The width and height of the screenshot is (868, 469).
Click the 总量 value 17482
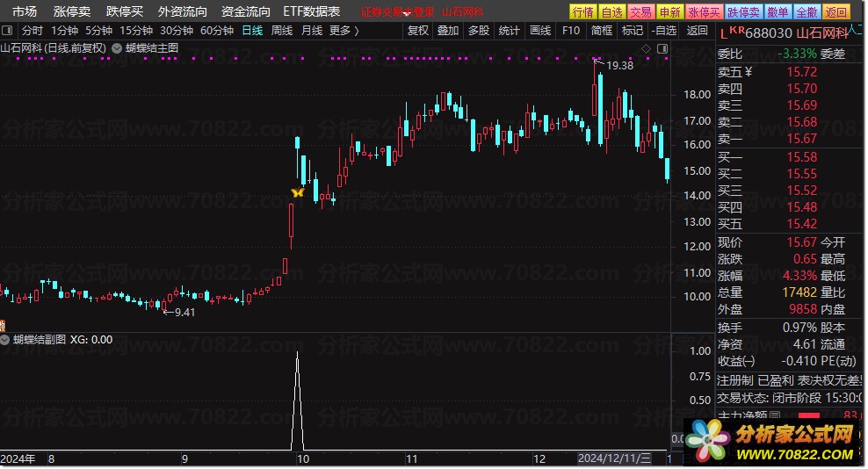click(x=799, y=292)
